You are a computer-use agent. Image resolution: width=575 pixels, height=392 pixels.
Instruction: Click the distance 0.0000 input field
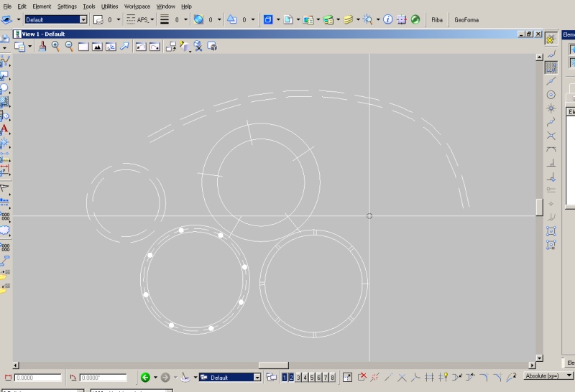click(x=38, y=378)
